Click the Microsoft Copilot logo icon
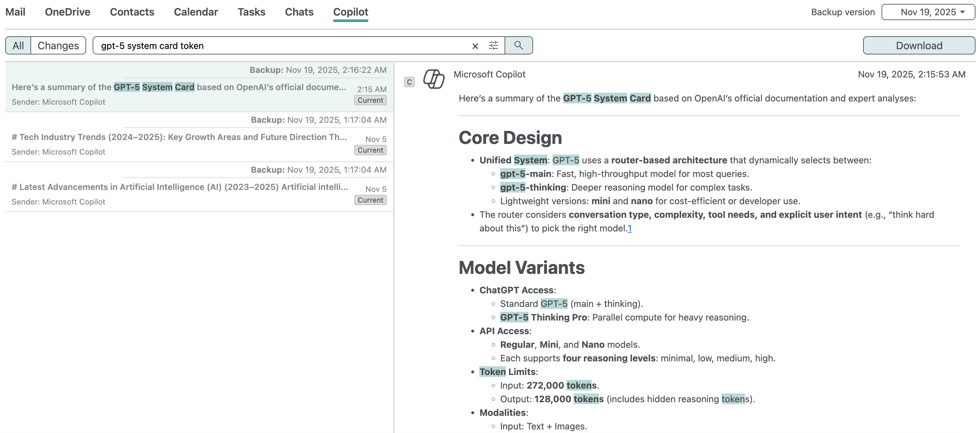This screenshot has height=433, width=980. click(x=434, y=79)
